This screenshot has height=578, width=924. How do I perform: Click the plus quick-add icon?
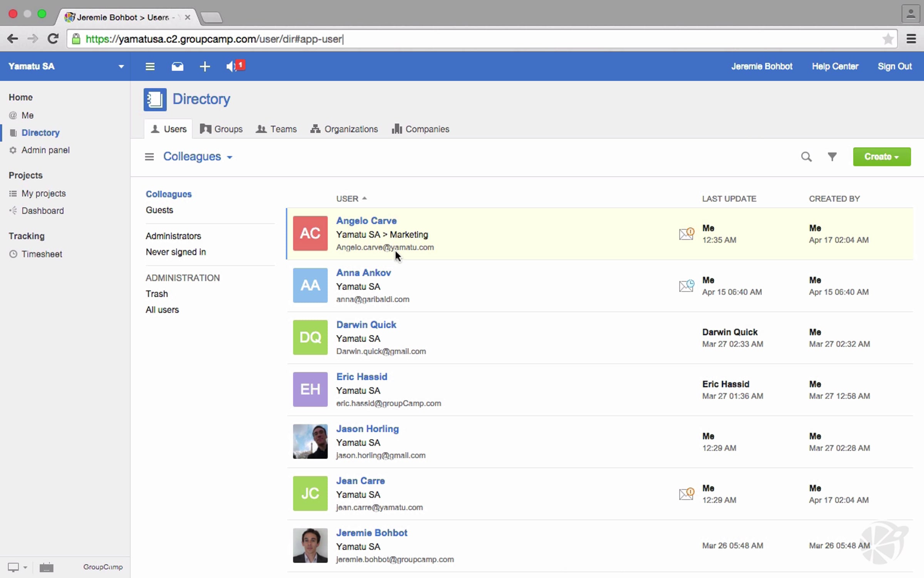click(205, 66)
